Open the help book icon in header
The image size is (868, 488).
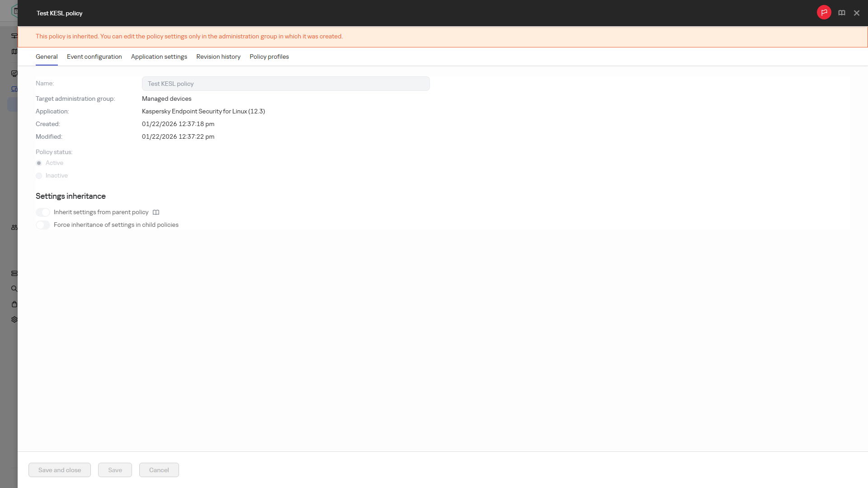pyautogui.click(x=841, y=13)
